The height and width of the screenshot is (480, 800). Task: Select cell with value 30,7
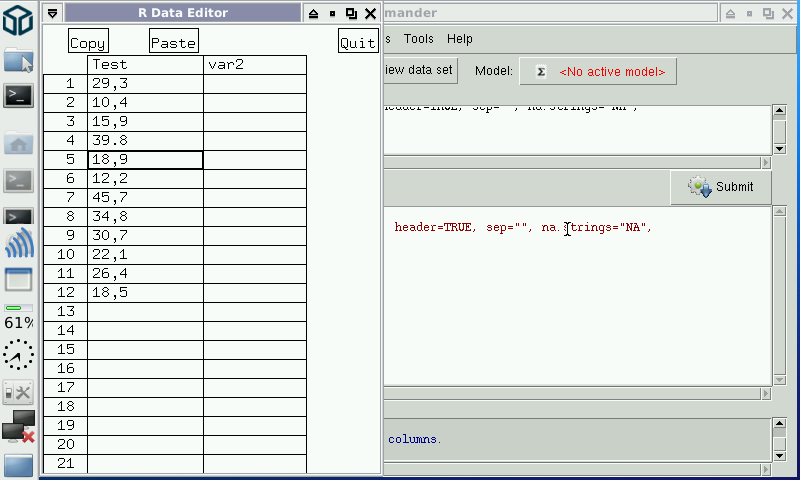coord(145,235)
